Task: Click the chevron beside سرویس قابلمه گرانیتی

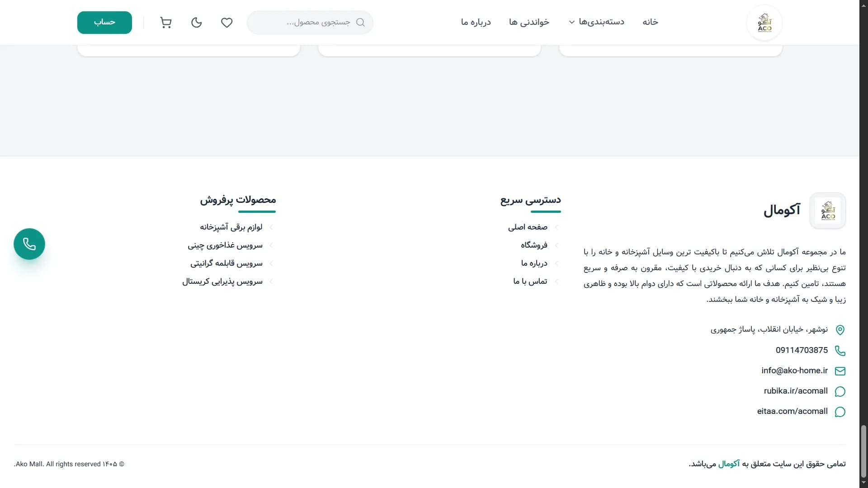Action: [x=271, y=263]
